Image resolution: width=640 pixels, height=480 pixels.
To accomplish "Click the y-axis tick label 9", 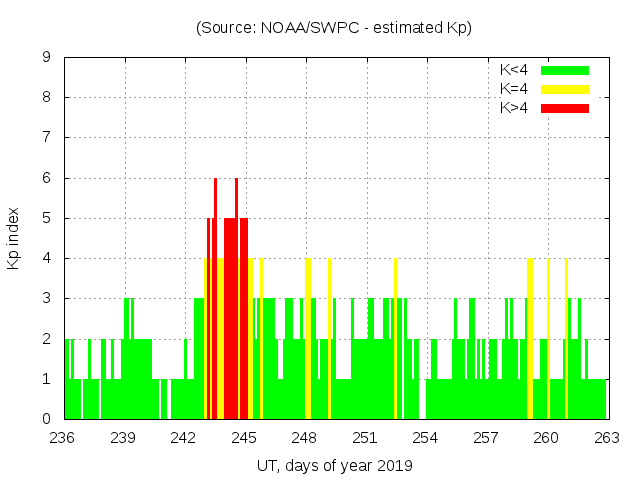I will click(x=46, y=58).
